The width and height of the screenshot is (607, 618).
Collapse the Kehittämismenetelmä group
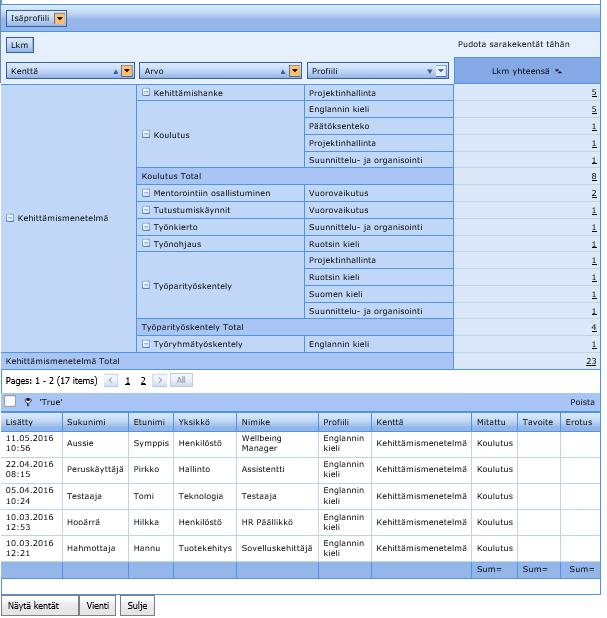(x=10, y=218)
